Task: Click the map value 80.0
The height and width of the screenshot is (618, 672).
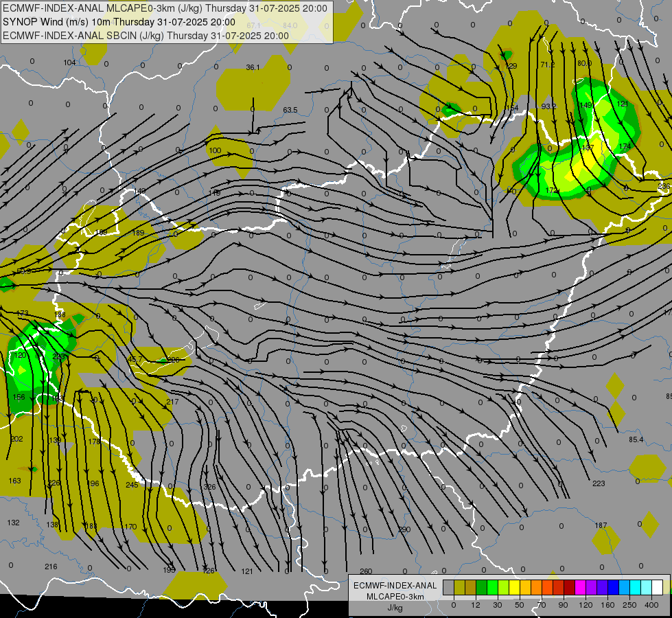Action: coord(585,63)
